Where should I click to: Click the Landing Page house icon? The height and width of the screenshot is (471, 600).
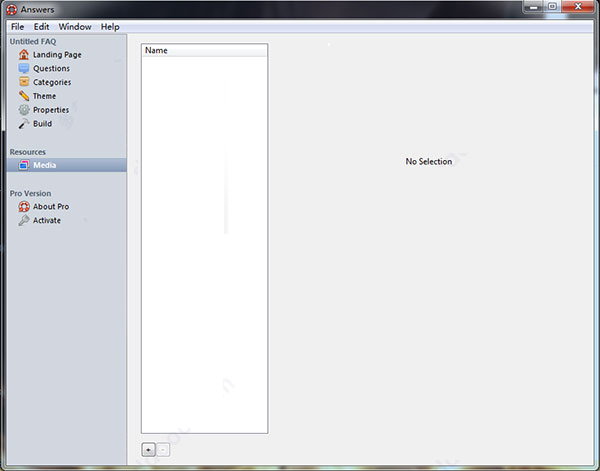[24, 54]
